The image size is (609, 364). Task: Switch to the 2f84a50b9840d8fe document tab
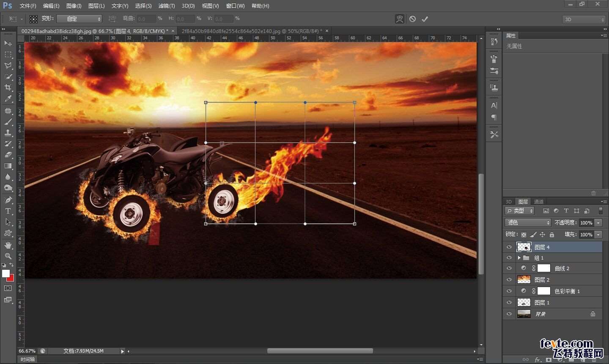(x=252, y=31)
